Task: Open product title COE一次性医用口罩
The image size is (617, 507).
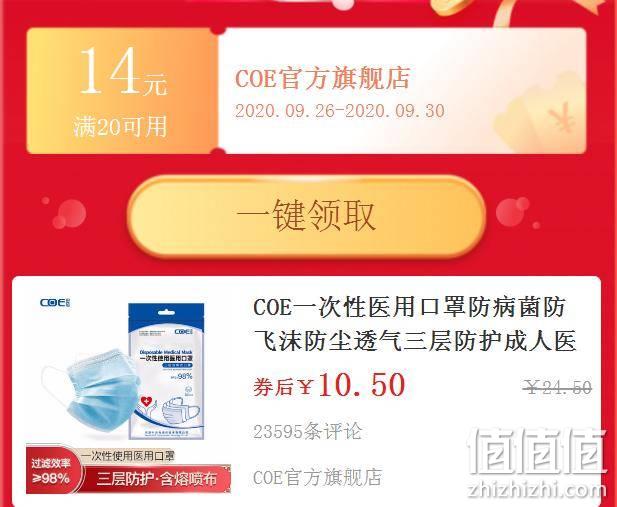Action: 415,324
